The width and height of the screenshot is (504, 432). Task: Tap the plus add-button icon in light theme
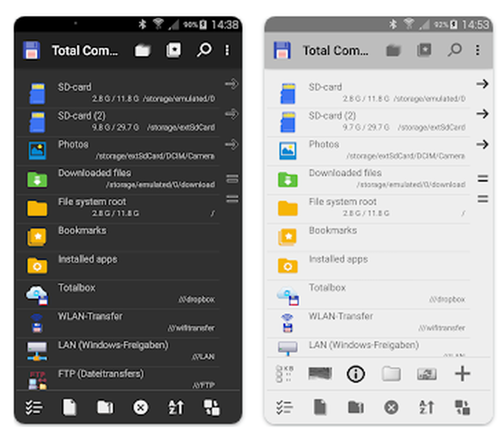tap(463, 374)
